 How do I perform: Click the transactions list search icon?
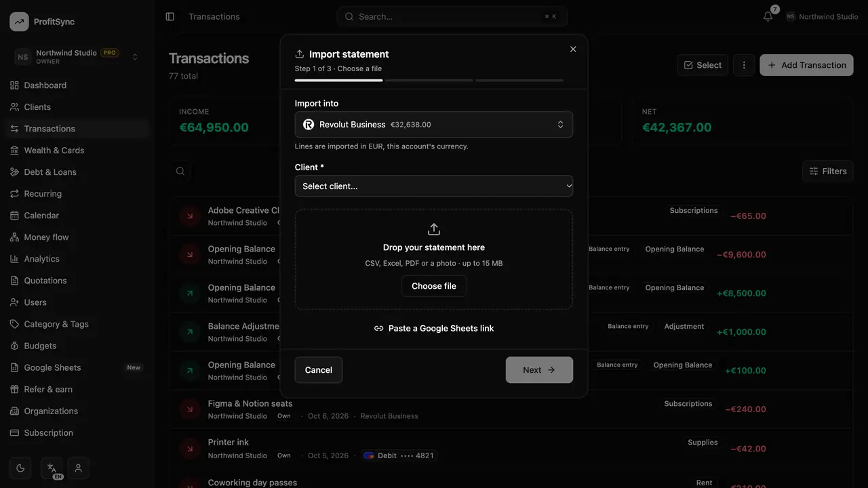pyautogui.click(x=180, y=171)
